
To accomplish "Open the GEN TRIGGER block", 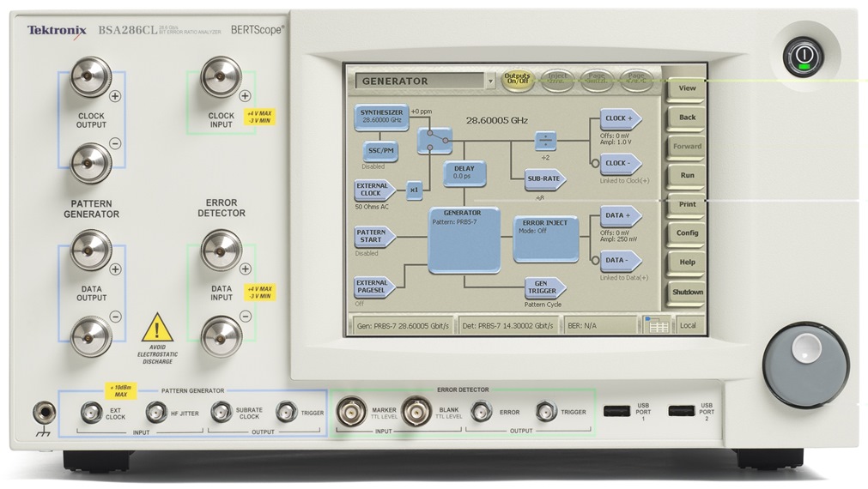I will pos(546,287).
